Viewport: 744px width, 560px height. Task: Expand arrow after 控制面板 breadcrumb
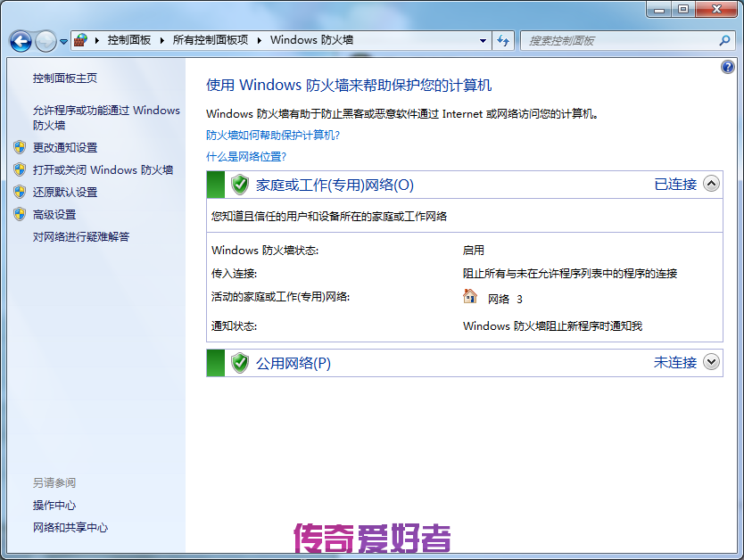(x=161, y=41)
